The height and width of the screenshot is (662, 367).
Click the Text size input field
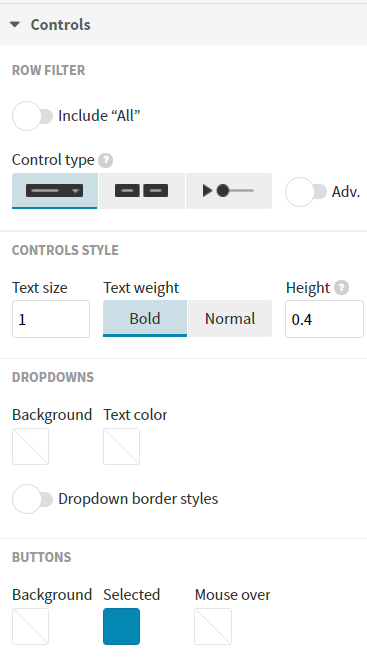pos(51,319)
